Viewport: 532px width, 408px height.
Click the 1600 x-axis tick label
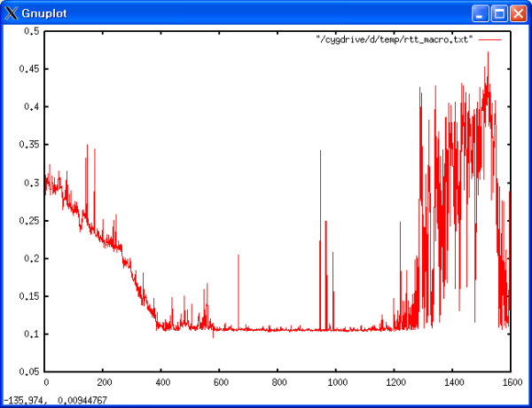(x=511, y=382)
